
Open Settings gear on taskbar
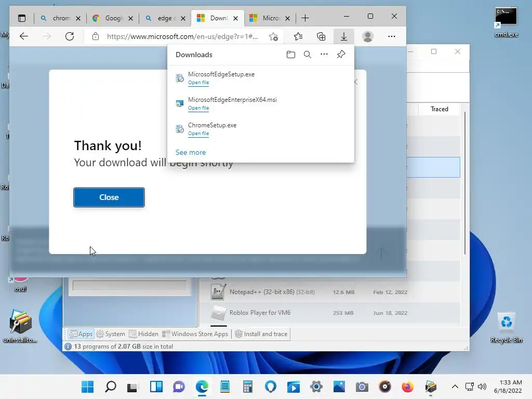(x=316, y=387)
